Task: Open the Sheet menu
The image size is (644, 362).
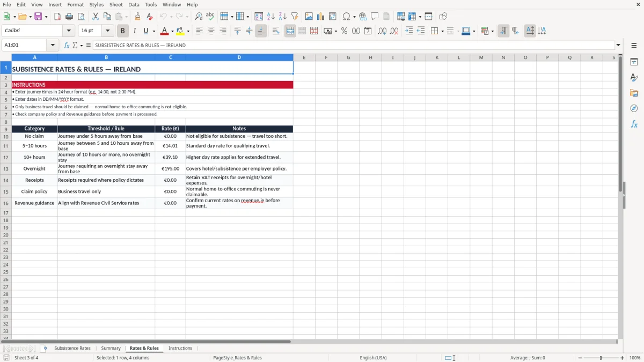Action: (x=116, y=4)
